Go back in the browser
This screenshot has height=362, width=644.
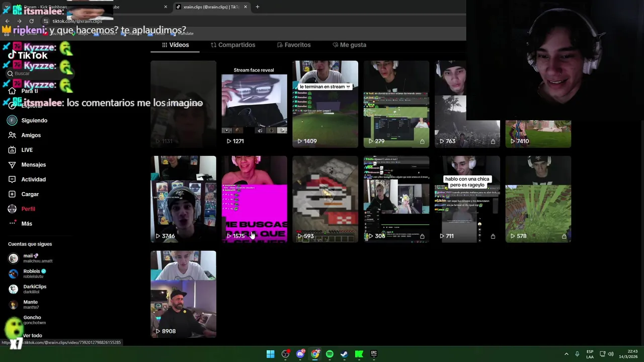(x=7, y=21)
